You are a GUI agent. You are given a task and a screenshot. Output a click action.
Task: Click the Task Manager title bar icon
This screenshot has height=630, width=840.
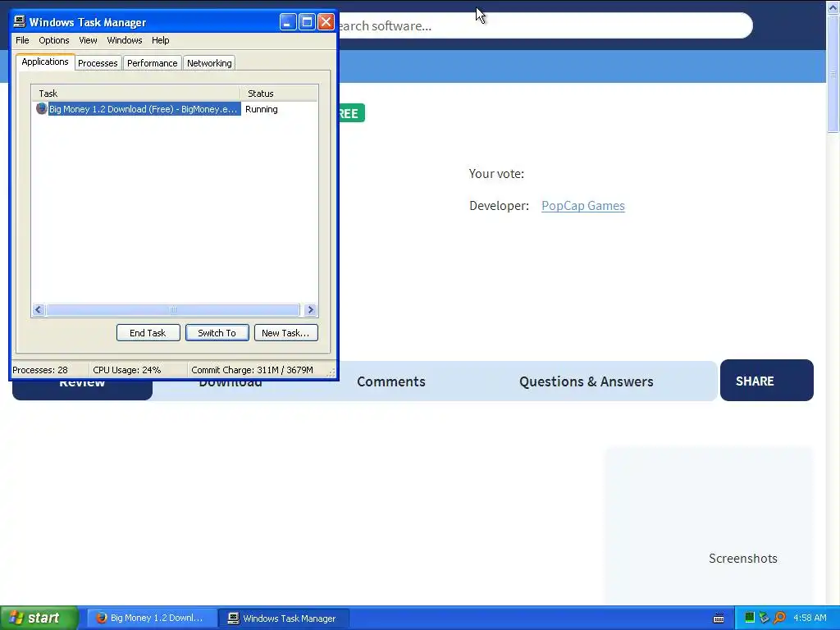tap(20, 21)
